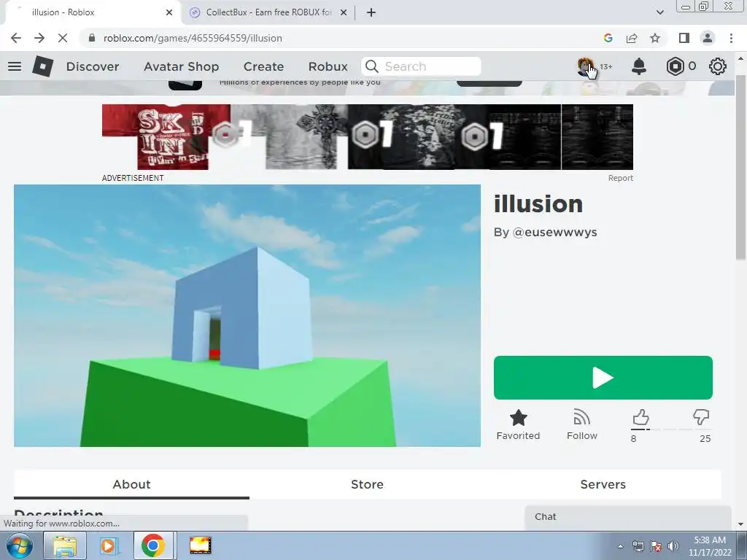This screenshot has width=747, height=560.
Task: Go forward with browser forward arrow
Action: click(x=39, y=38)
